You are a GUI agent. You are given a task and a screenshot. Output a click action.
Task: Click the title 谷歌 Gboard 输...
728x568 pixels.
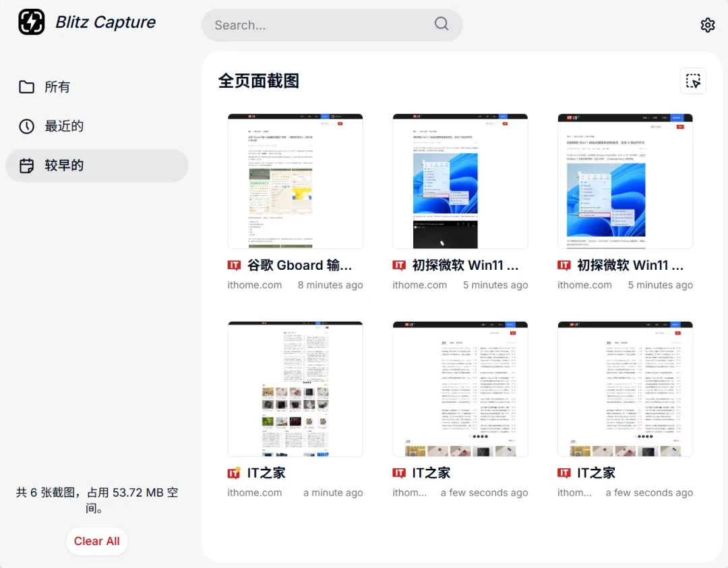pyautogui.click(x=299, y=265)
